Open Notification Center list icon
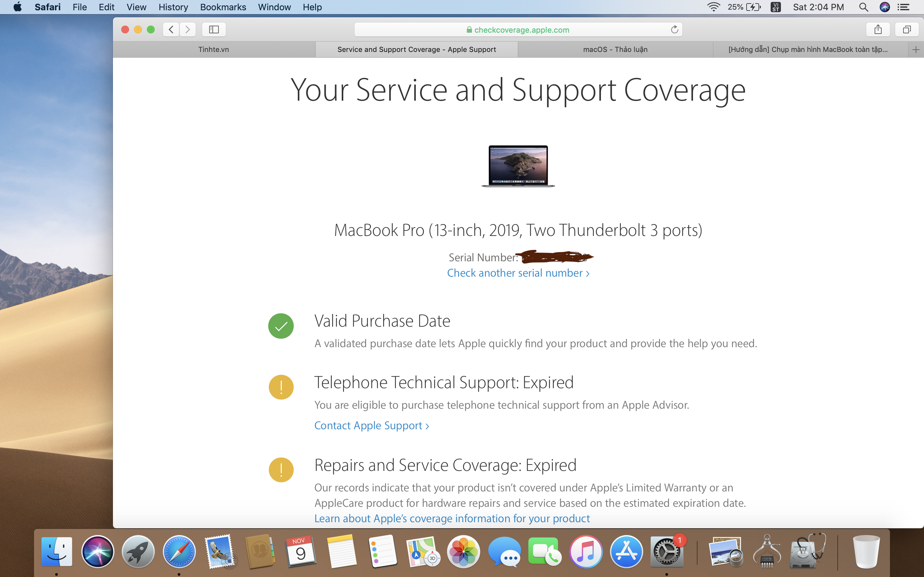 (x=903, y=7)
